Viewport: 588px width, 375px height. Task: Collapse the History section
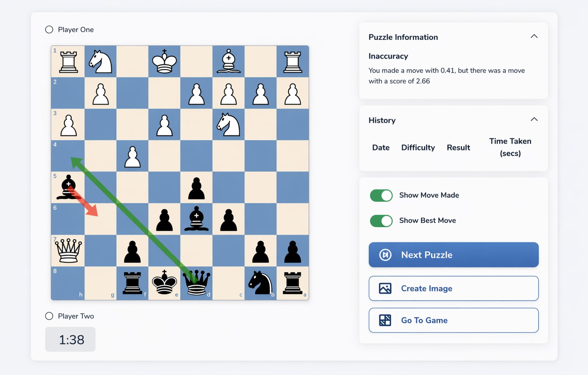pyautogui.click(x=534, y=119)
